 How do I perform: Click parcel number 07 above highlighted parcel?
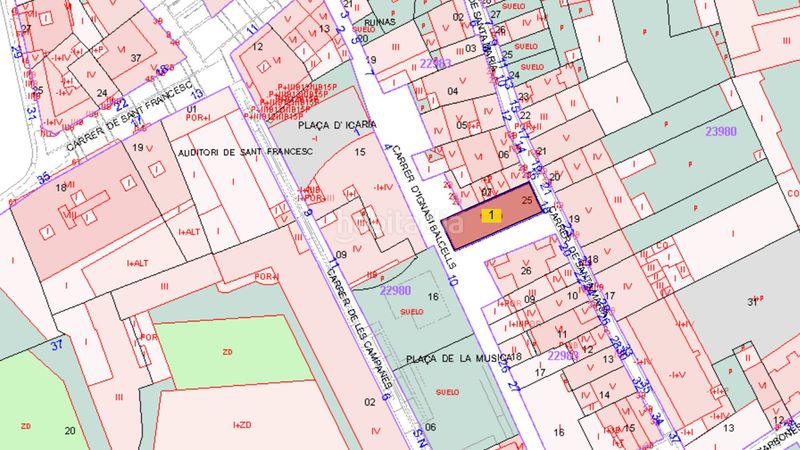coord(487,193)
